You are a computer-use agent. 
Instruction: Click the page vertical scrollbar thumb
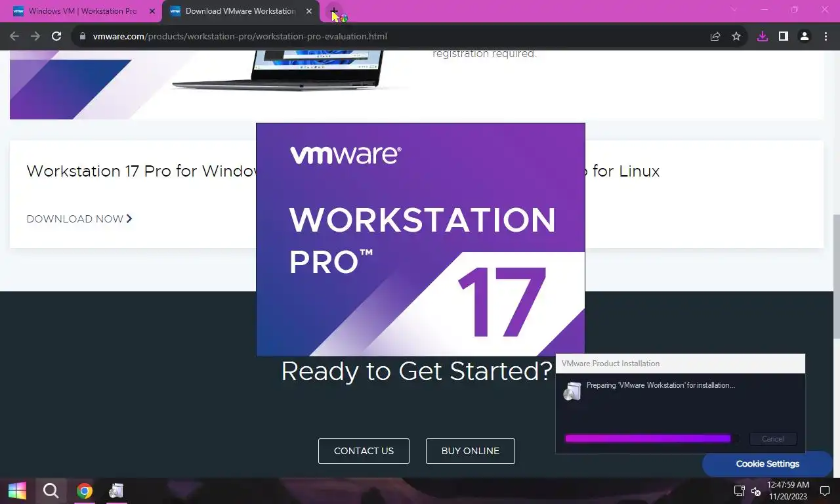(836, 275)
